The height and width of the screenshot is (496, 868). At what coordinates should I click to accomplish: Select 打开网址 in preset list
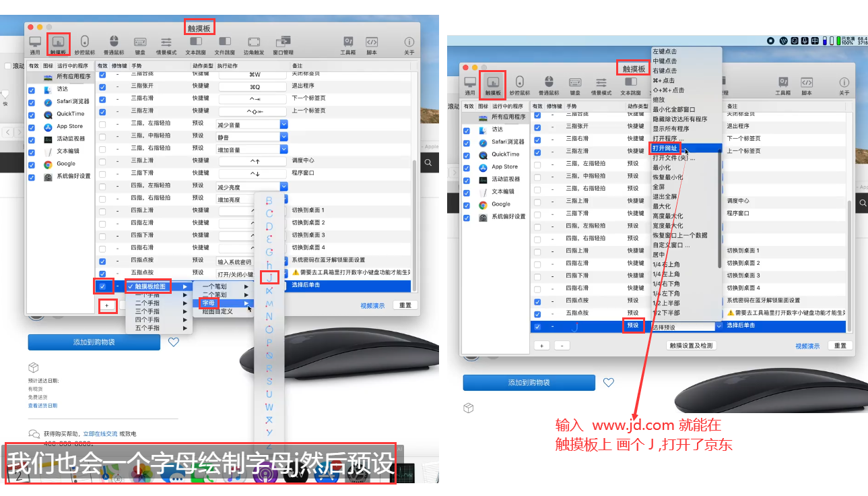pos(686,148)
